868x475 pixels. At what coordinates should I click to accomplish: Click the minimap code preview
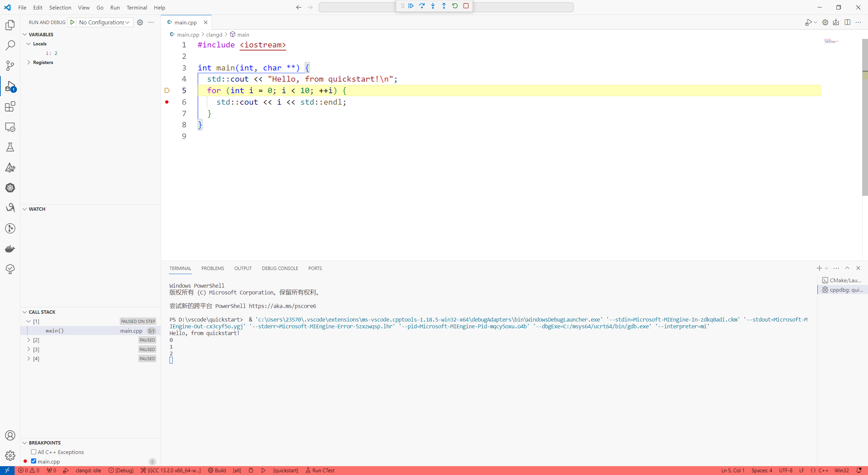click(x=831, y=41)
